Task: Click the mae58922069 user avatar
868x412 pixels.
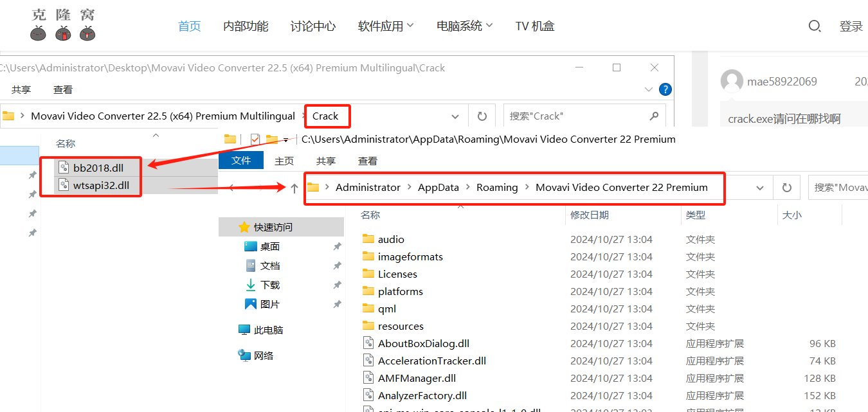Action: coord(732,82)
